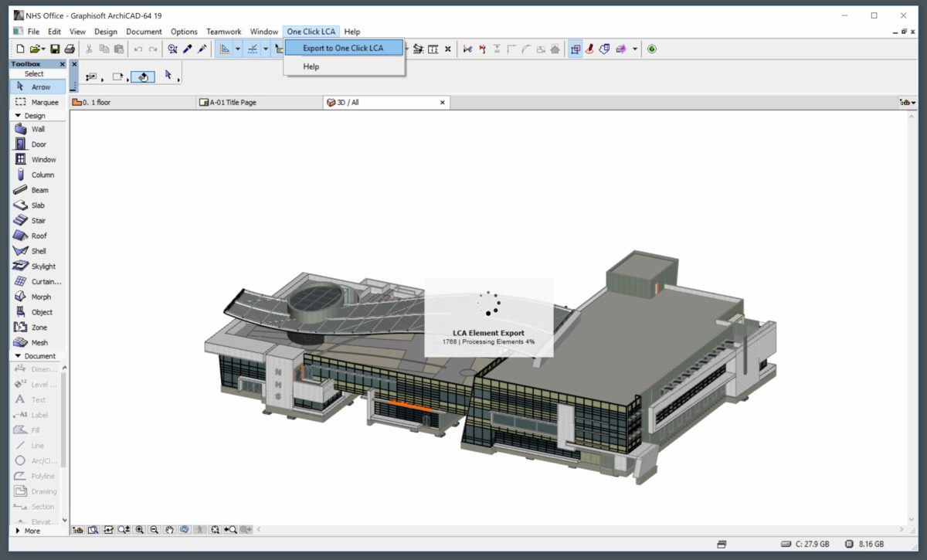
Task: Click the Pan hand icon at bottom
Action: click(170, 530)
